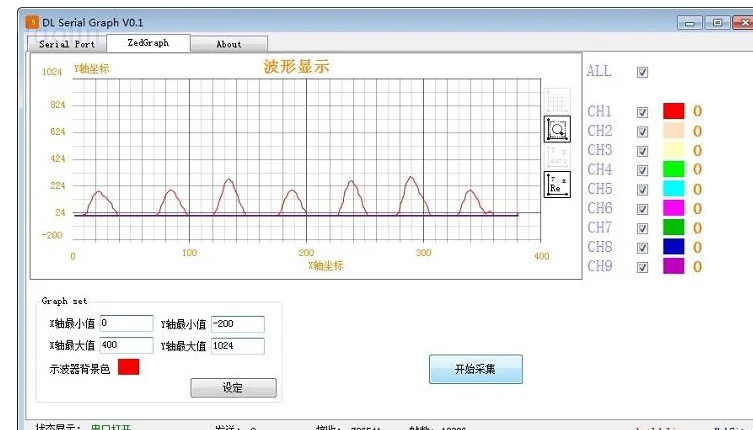Click the CH9 channel label
This screenshot has height=430, width=753.
[599, 266]
